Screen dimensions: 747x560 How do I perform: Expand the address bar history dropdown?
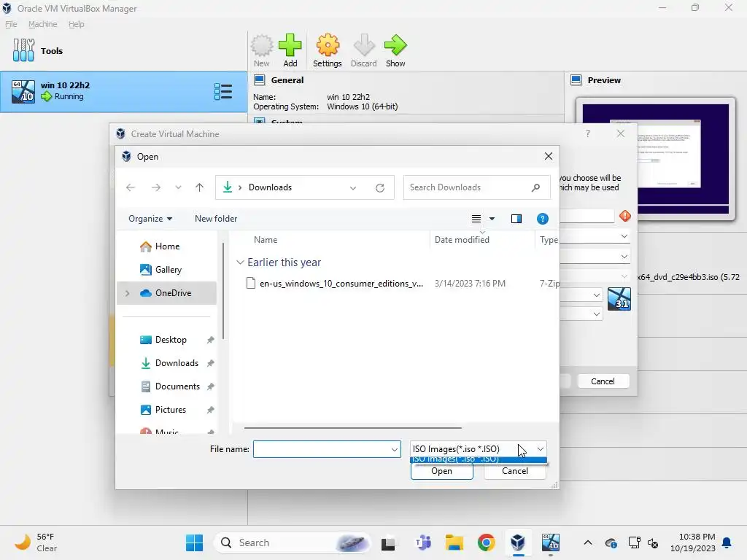click(353, 187)
